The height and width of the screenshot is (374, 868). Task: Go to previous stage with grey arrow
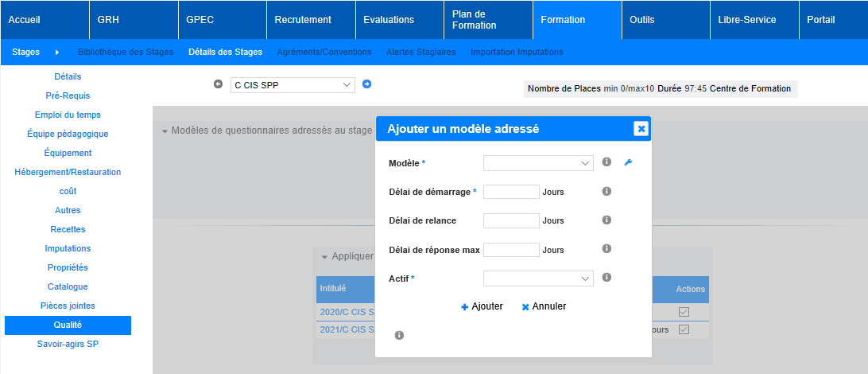pyautogui.click(x=219, y=84)
